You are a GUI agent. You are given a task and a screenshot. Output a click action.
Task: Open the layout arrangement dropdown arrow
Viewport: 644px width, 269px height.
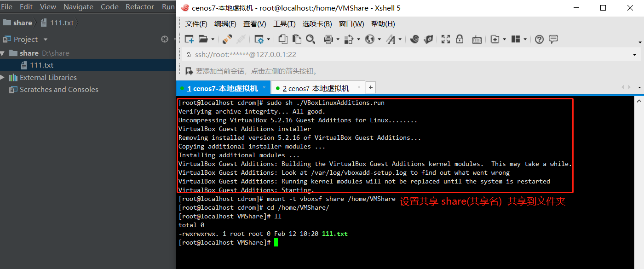(x=525, y=40)
